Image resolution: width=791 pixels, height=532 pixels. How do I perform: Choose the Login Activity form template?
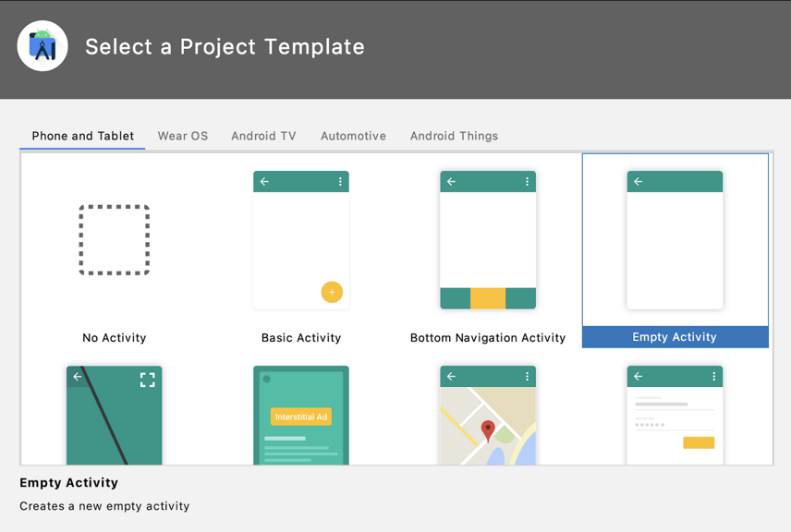click(675, 416)
